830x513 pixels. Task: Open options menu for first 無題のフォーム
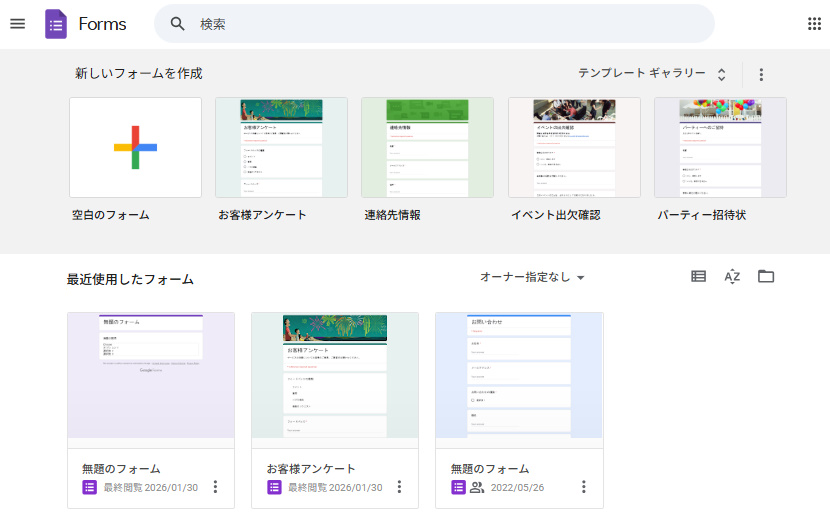[215, 487]
